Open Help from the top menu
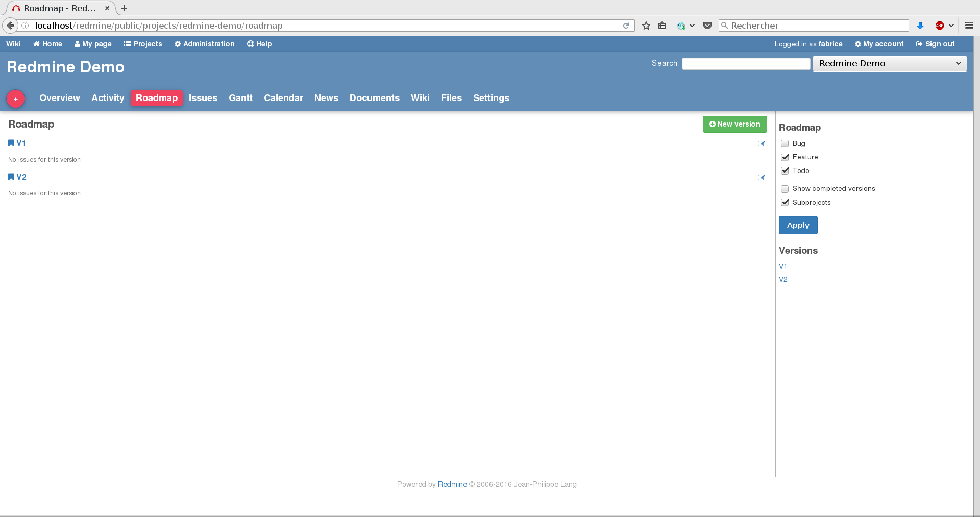This screenshot has height=517, width=980. coord(259,44)
